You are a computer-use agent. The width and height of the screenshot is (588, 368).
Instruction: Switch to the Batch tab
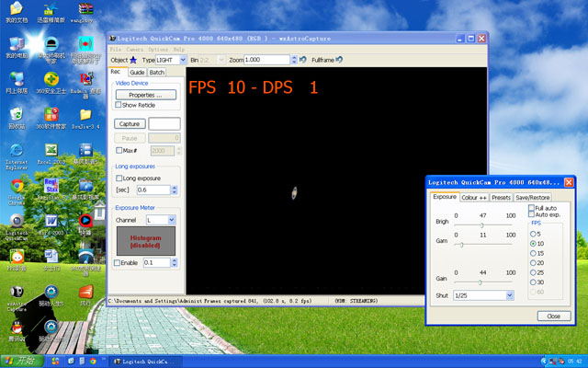coord(157,72)
